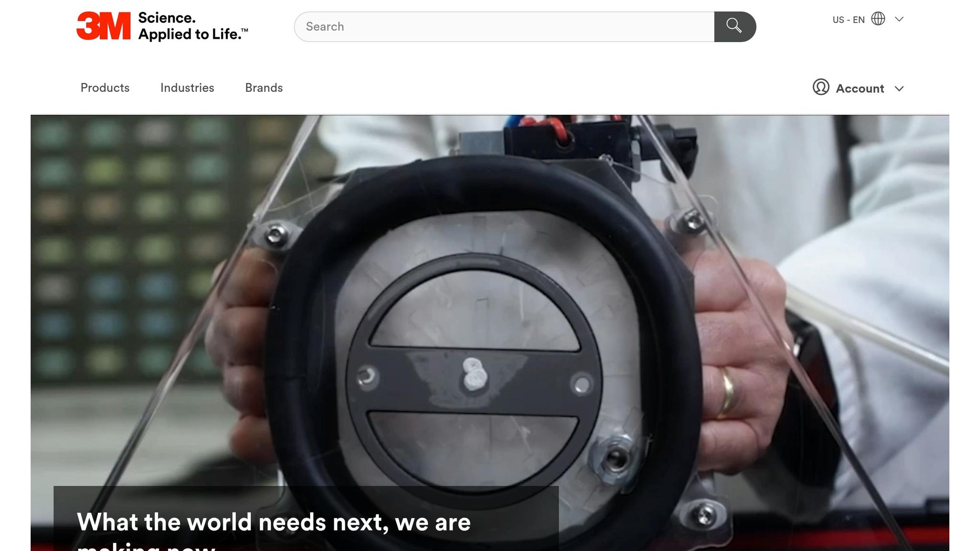The width and height of the screenshot is (980, 551).
Task: Select the US - EN locale label
Action: (848, 20)
